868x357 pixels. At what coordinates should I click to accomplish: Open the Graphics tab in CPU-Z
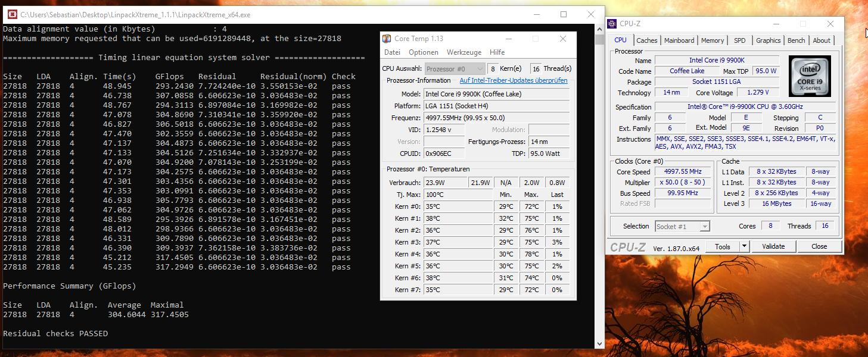[x=768, y=40]
